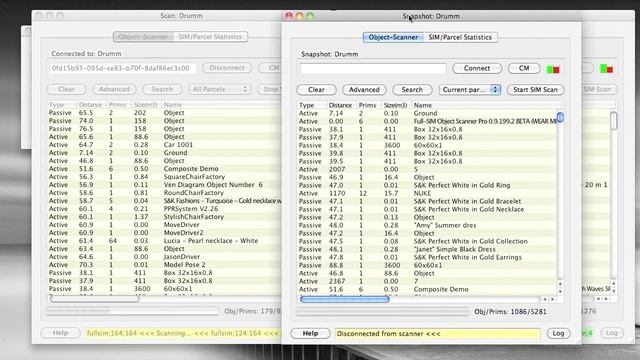Select 'Full-SIM Object Scanner Pro' row
640x360 pixels.
[427, 122]
